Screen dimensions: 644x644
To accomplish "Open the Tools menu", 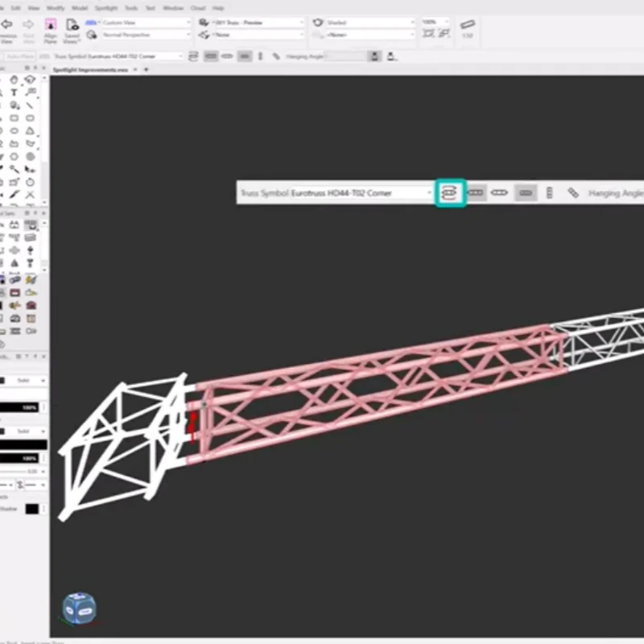I will coord(131,8).
